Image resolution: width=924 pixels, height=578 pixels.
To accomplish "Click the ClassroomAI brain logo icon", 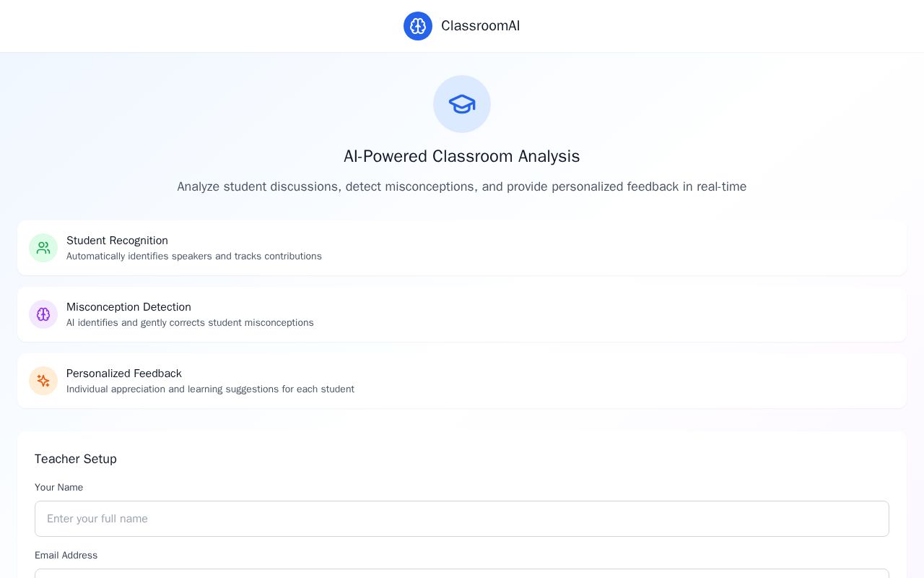I will [418, 26].
